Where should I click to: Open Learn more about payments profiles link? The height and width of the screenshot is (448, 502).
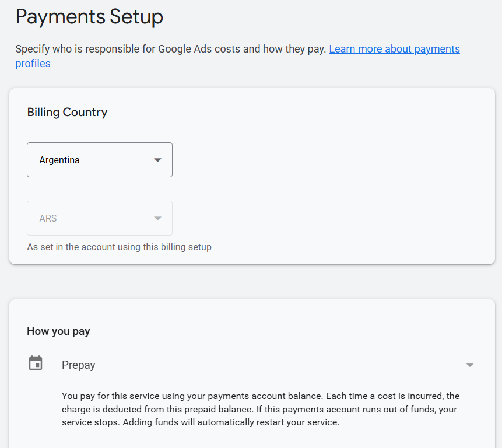394,49
